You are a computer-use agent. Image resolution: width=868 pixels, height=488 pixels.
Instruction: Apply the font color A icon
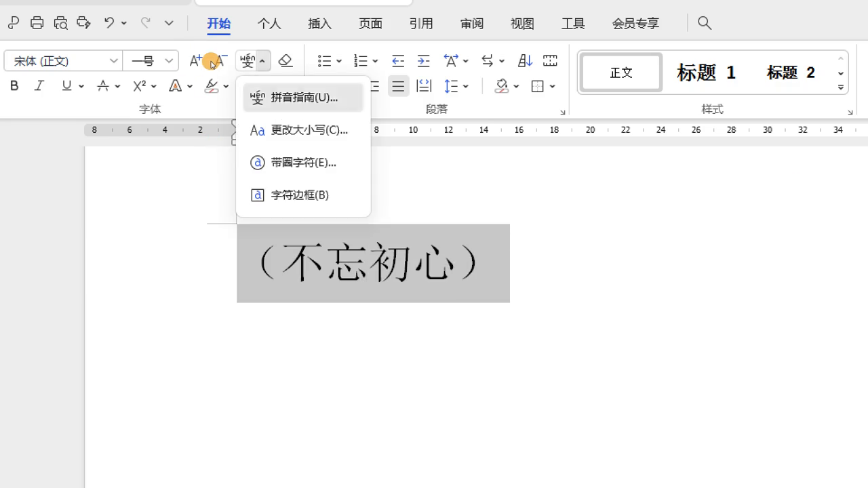[175, 86]
